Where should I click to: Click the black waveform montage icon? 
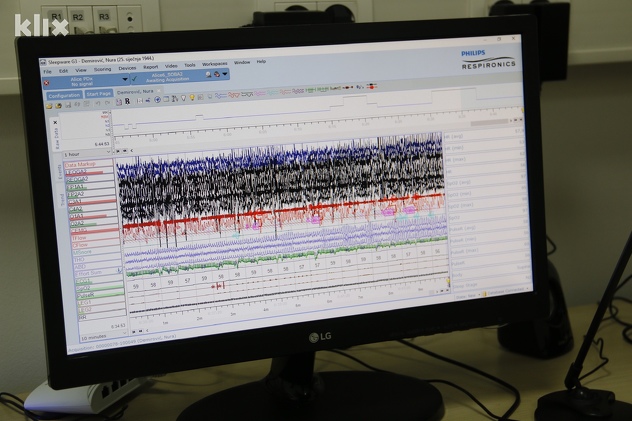[x=247, y=95]
